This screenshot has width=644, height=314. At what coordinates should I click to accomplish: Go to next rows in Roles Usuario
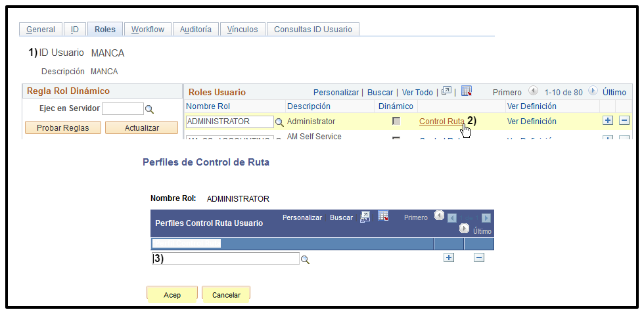click(593, 92)
